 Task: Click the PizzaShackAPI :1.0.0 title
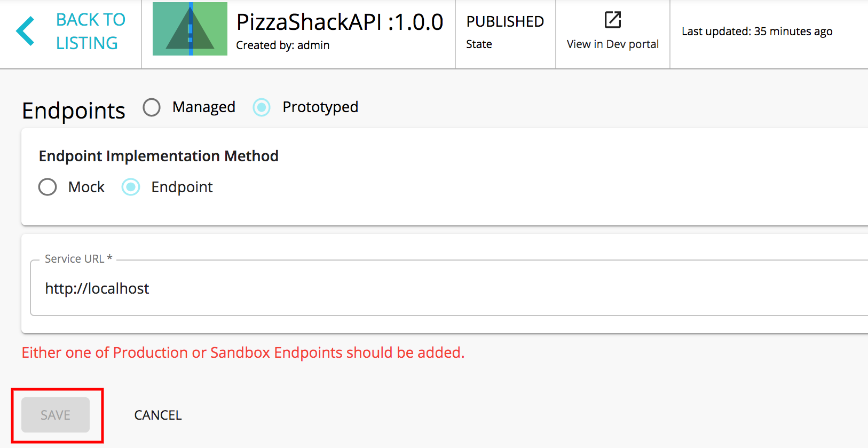[340, 21]
